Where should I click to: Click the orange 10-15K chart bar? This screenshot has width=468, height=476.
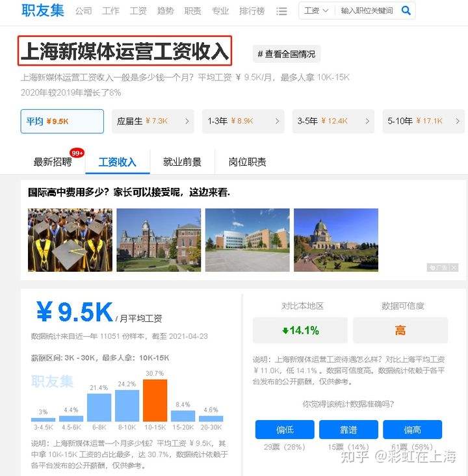pyautogui.click(x=155, y=400)
